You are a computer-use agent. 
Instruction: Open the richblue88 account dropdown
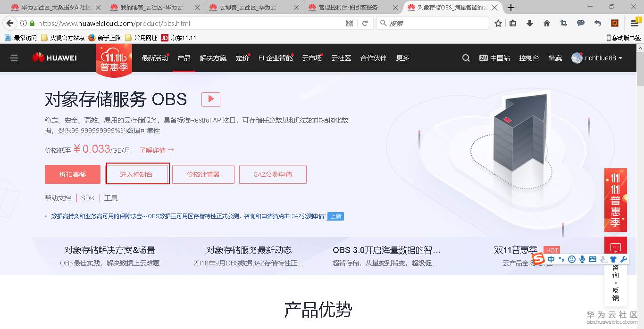pos(596,58)
